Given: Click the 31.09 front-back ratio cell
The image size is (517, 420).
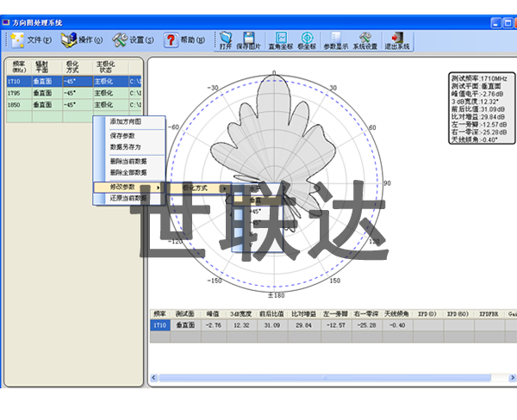Looking at the screenshot, I should click(272, 325).
